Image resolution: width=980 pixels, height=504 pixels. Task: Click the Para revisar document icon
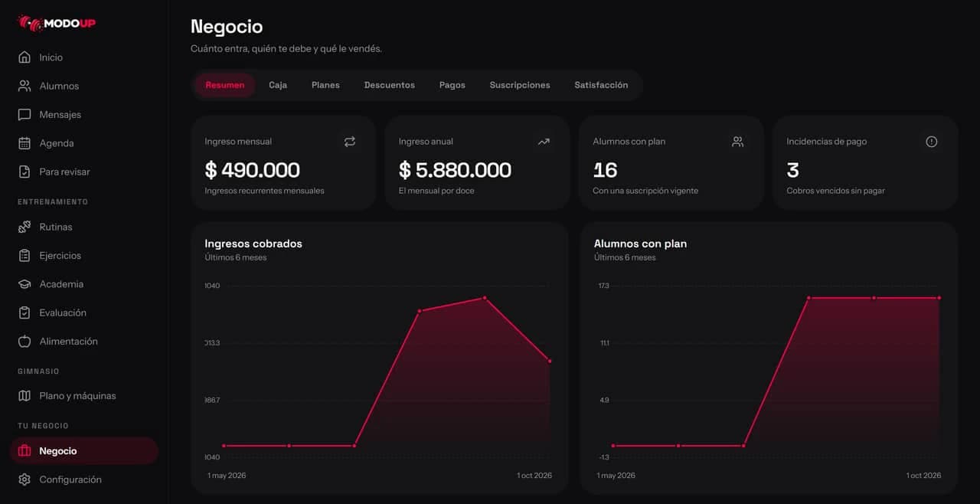point(24,172)
